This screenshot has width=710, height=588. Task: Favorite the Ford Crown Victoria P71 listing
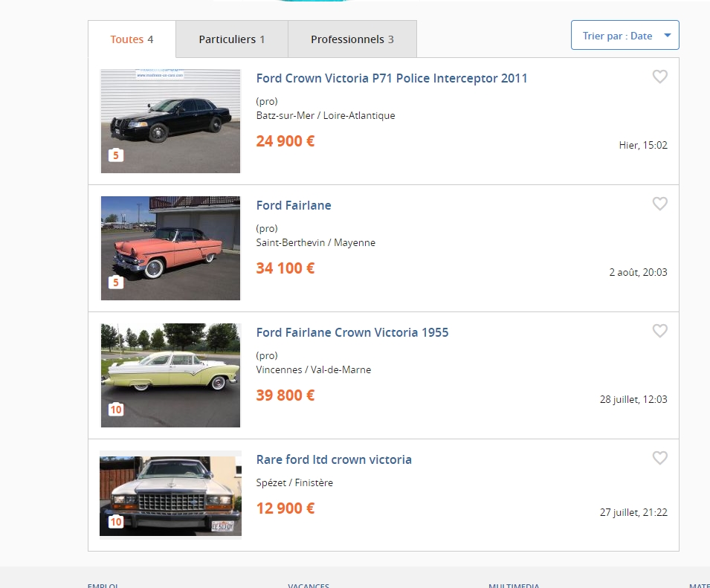[659, 77]
